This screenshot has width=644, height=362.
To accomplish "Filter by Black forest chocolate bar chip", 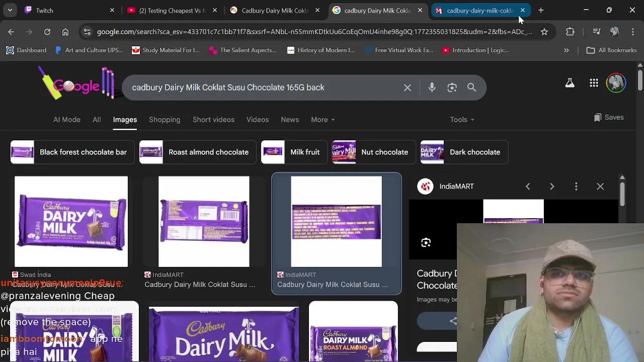I will point(72,152).
